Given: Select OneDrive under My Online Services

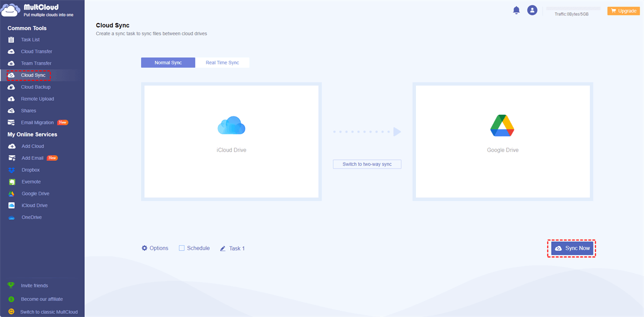Looking at the screenshot, I should point(32,217).
